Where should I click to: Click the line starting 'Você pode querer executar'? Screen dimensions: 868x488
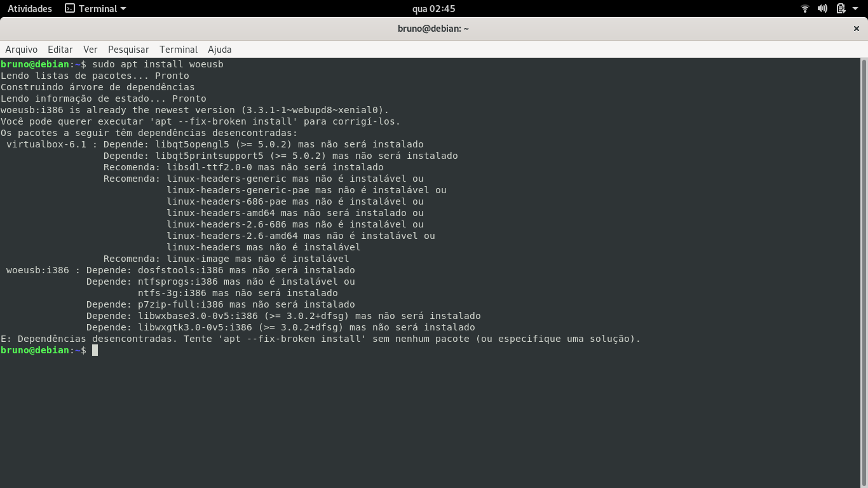(201, 121)
